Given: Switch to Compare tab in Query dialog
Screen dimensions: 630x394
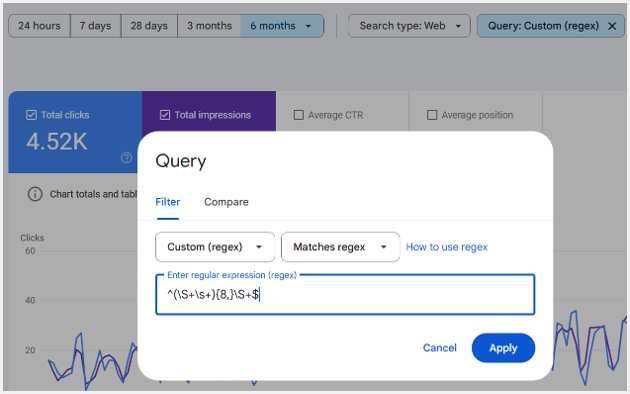Looking at the screenshot, I should 226,202.
